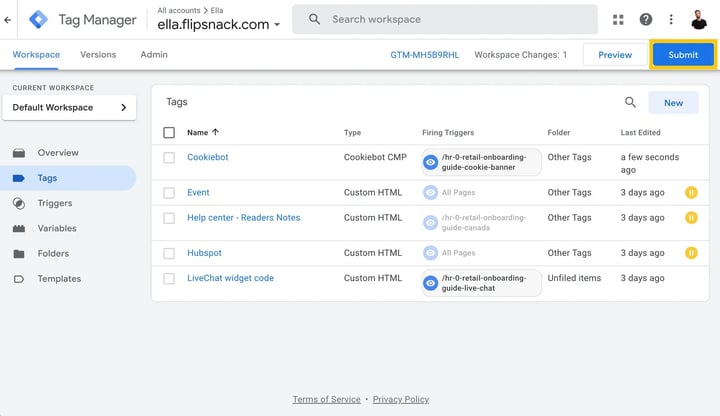Viewport: 720px width, 416px height.
Task: Click the Overview sidebar icon
Action: (x=19, y=153)
